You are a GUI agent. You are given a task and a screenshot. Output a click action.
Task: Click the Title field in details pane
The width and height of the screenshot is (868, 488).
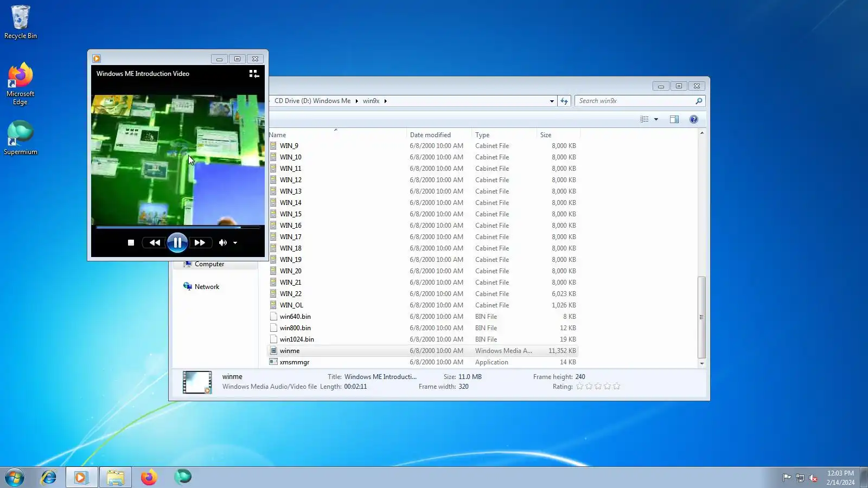coord(380,377)
